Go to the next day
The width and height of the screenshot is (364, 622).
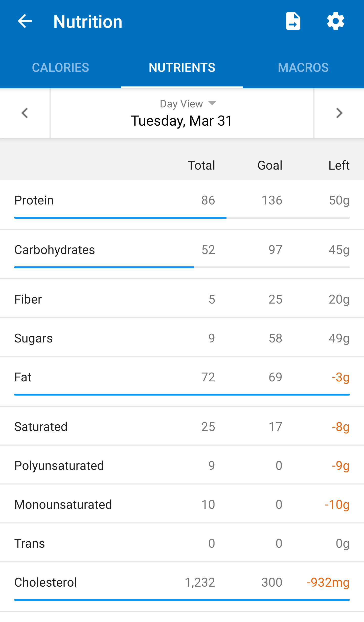(339, 113)
